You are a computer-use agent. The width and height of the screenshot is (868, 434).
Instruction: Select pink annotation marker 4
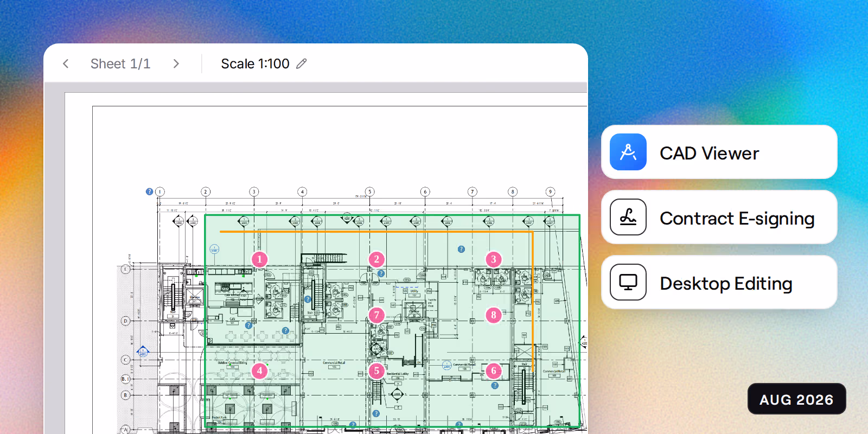click(260, 371)
